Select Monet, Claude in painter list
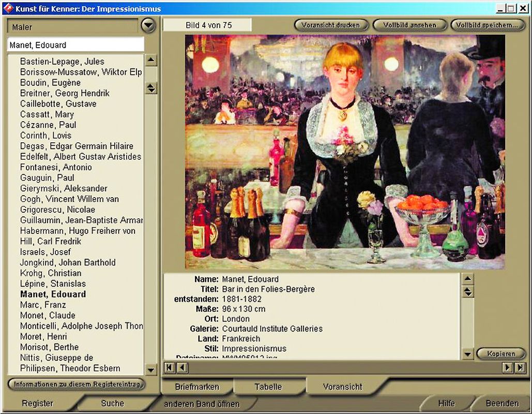 tap(48, 315)
